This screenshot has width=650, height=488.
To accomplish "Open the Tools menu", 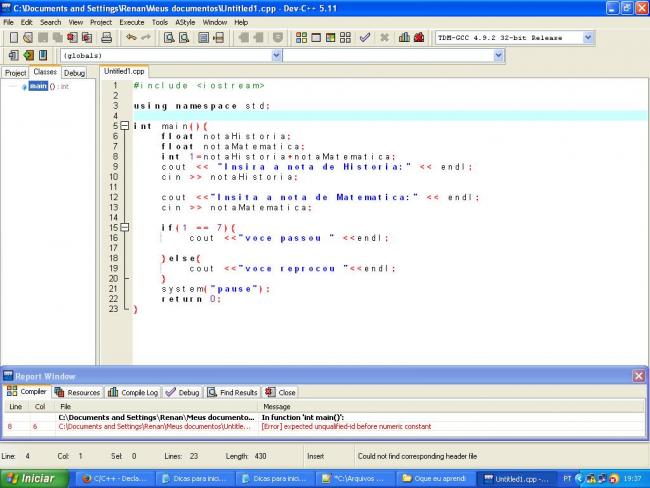I will [x=160, y=22].
